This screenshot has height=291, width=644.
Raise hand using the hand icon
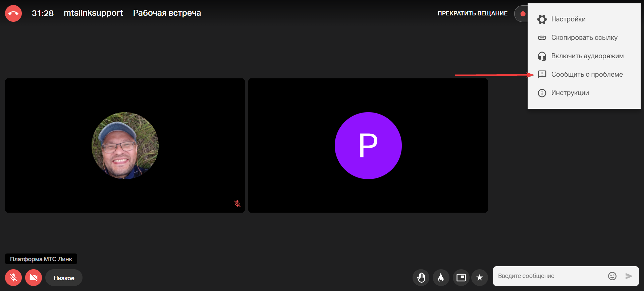pyautogui.click(x=421, y=278)
